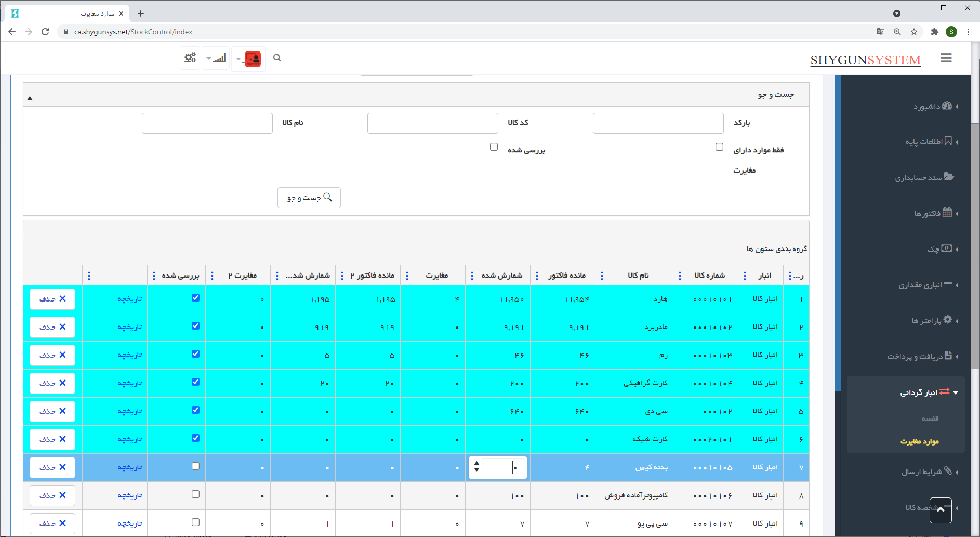Bookmark this page with star icon
Image resolution: width=980 pixels, height=537 pixels.
click(x=914, y=32)
